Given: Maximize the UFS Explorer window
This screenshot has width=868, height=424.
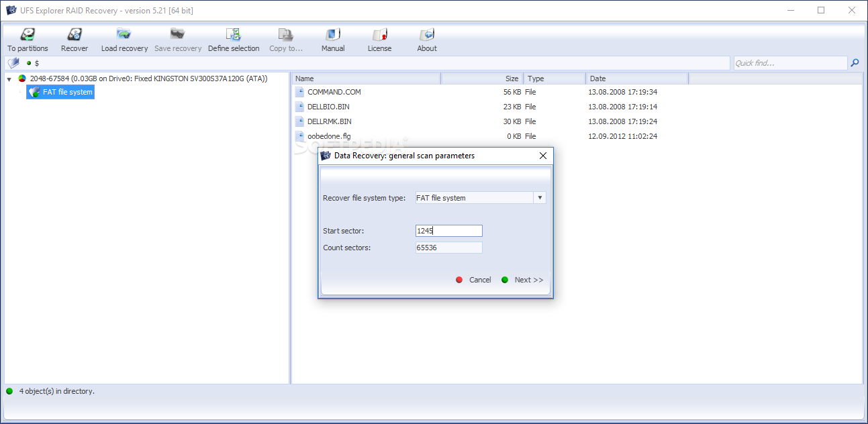Looking at the screenshot, I should click(x=821, y=10).
